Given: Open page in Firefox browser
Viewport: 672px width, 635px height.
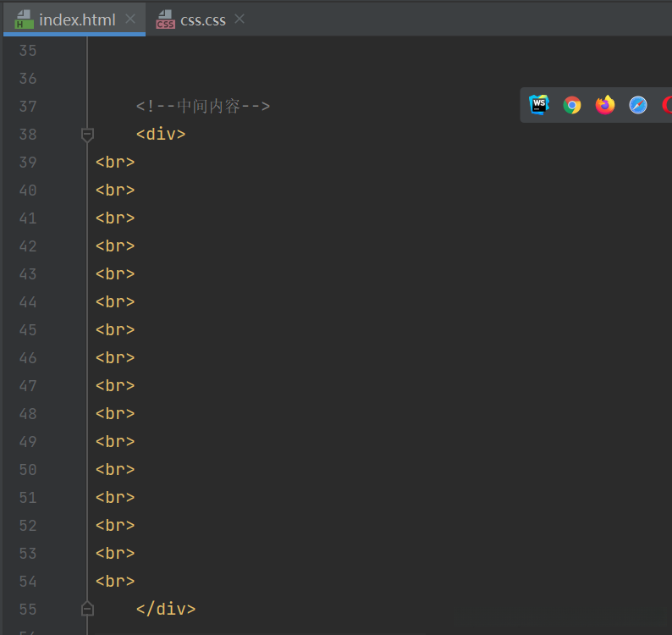Looking at the screenshot, I should pyautogui.click(x=604, y=105).
